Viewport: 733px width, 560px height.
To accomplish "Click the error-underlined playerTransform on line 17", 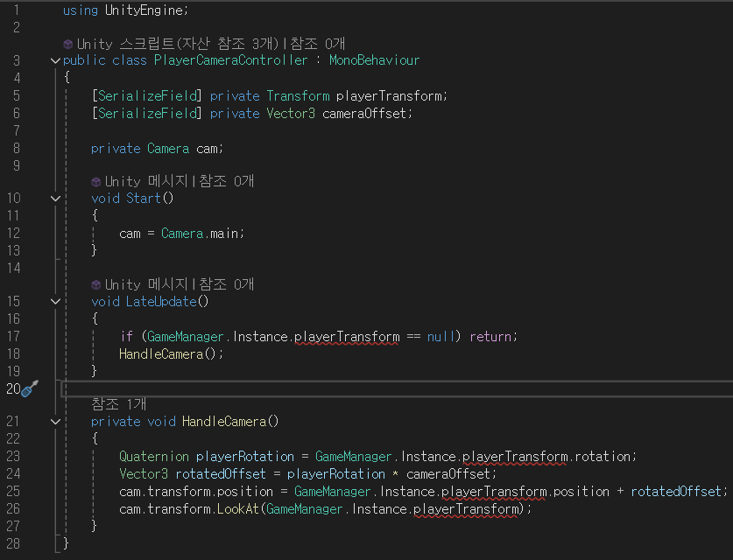I will point(347,336).
